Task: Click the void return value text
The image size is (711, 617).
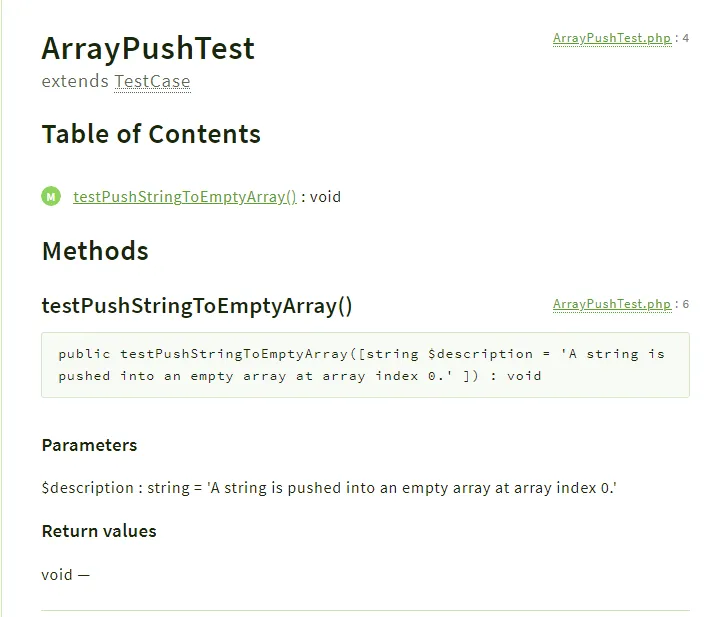Action: pyautogui.click(x=57, y=575)
